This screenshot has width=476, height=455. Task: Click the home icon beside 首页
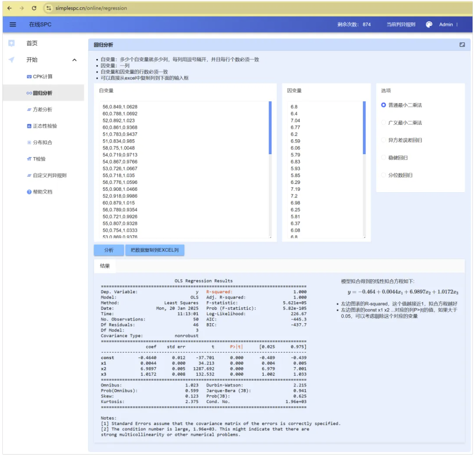coord(12,43)
